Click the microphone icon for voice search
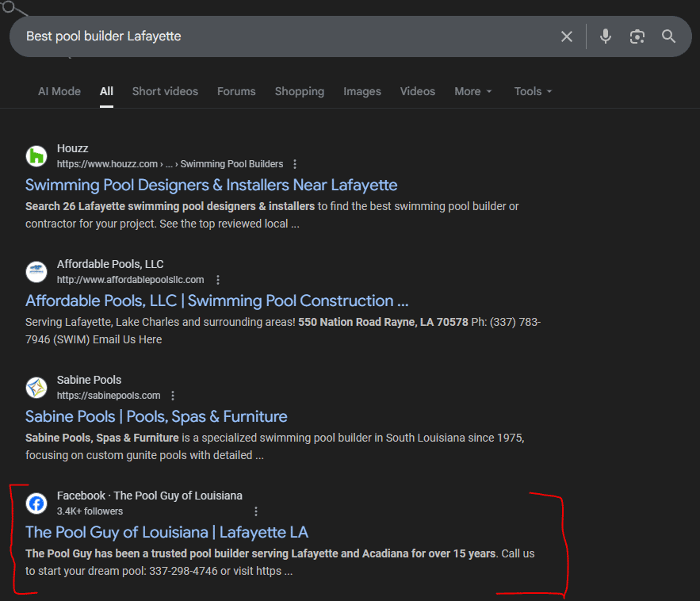700x601 pixels. [606, 36]
